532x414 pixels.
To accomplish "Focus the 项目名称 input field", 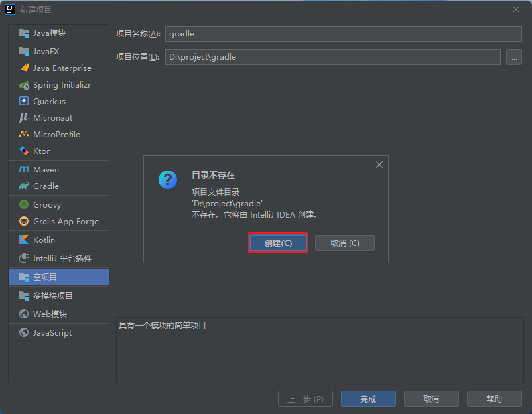I will pyautogui.click(x=344, y=34).
